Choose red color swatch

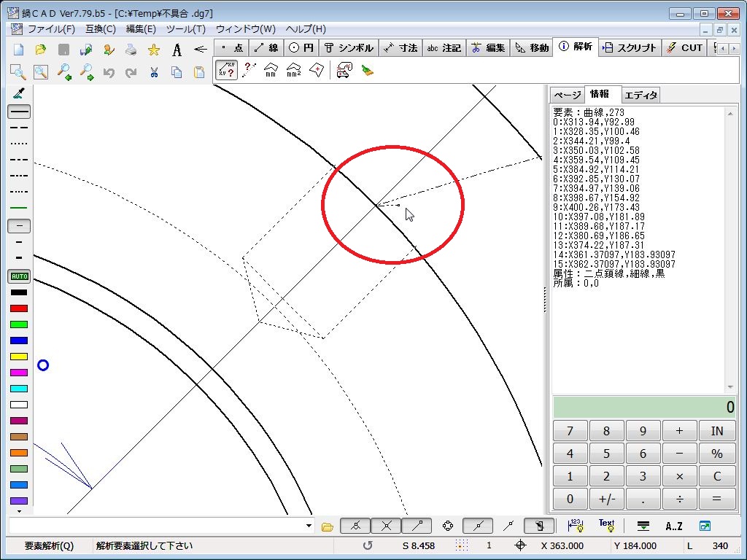coord(19,308)
